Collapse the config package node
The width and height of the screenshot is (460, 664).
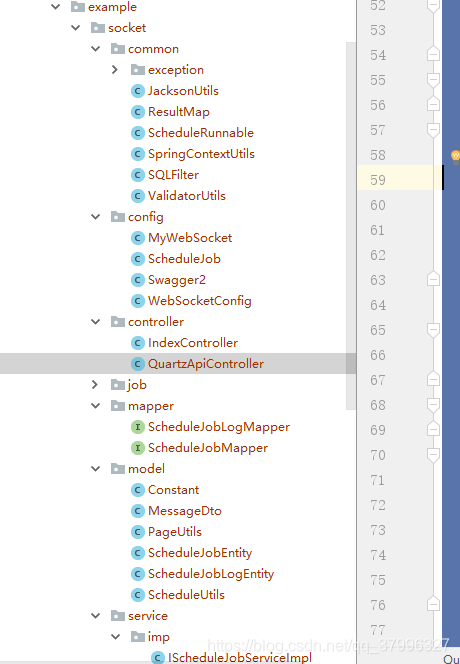[96, 217]
